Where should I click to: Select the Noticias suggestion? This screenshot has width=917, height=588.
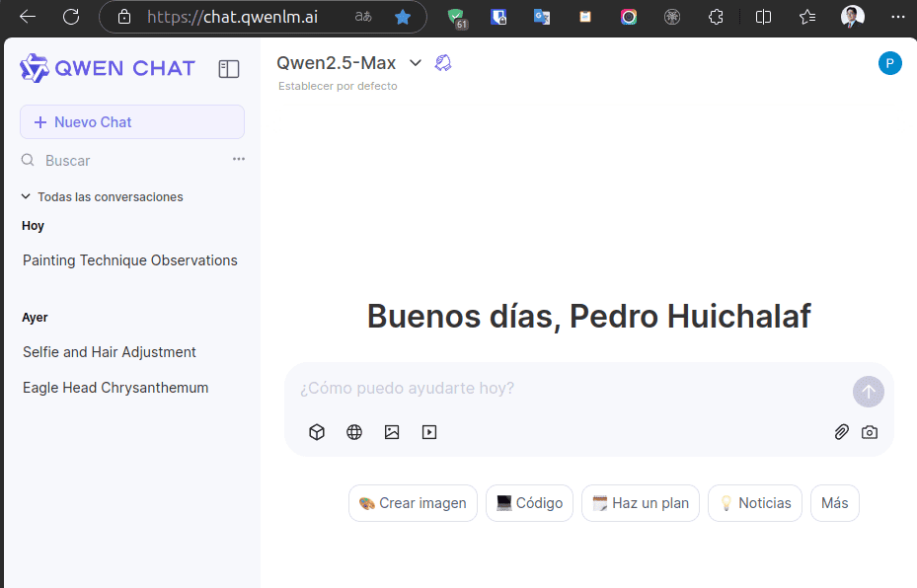(755, 503)
